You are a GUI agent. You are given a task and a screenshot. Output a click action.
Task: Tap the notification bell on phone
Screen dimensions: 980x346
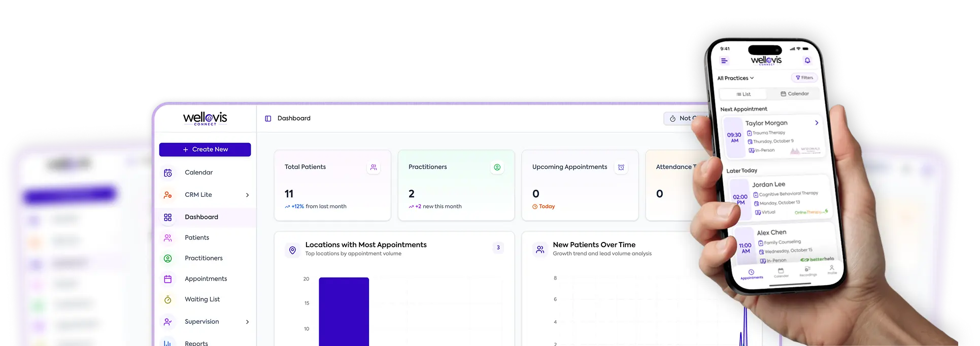click(807, 61)
